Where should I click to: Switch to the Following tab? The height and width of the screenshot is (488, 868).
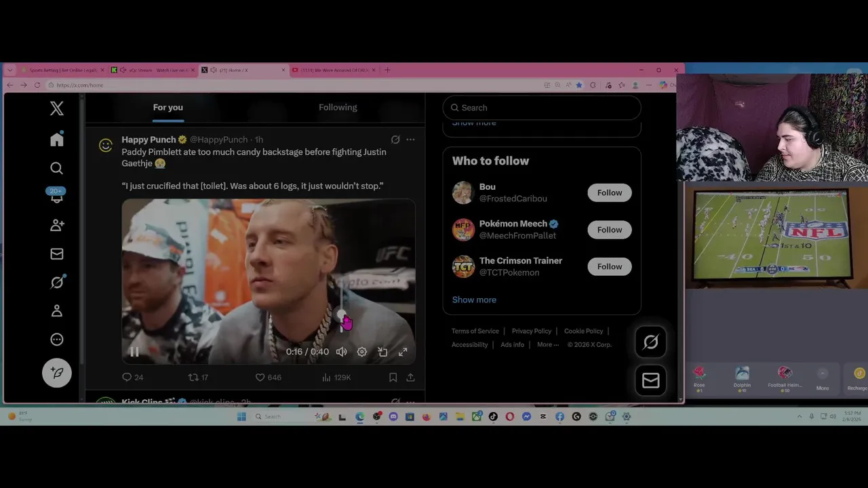coord(338,107)
